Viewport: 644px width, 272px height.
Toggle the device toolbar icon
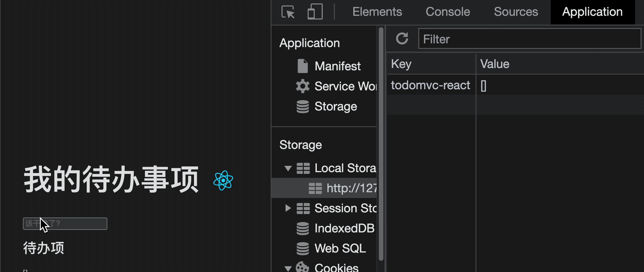315,12
